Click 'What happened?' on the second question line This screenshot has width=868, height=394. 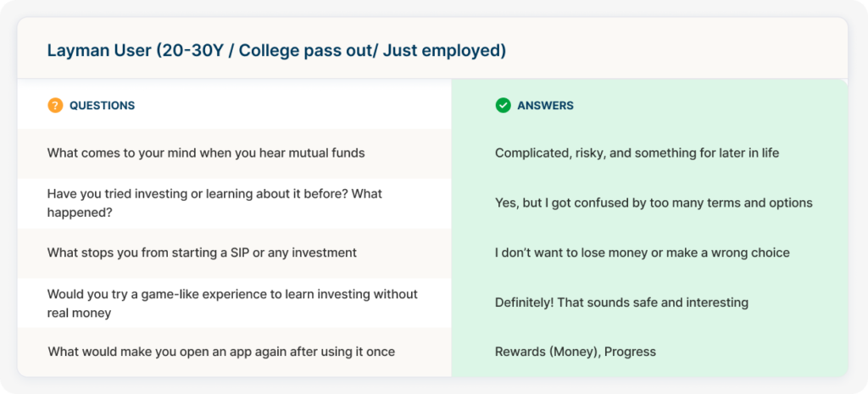80,213
